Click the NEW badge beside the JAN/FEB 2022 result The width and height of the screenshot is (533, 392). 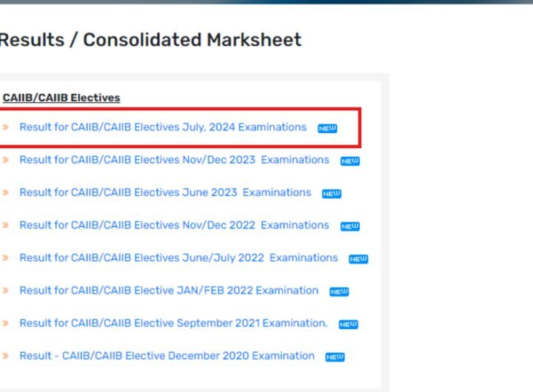[339, 291]
